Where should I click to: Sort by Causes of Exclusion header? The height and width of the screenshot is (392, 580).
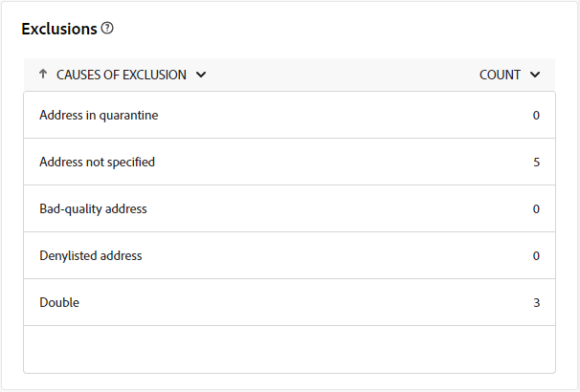point(121,75)
